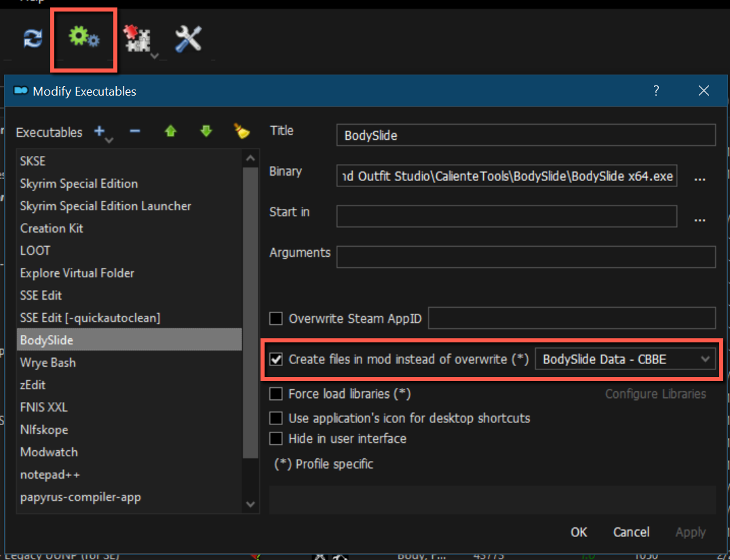Click the Cancel button
The image size is (730, 560).
[x=632, y=532]
